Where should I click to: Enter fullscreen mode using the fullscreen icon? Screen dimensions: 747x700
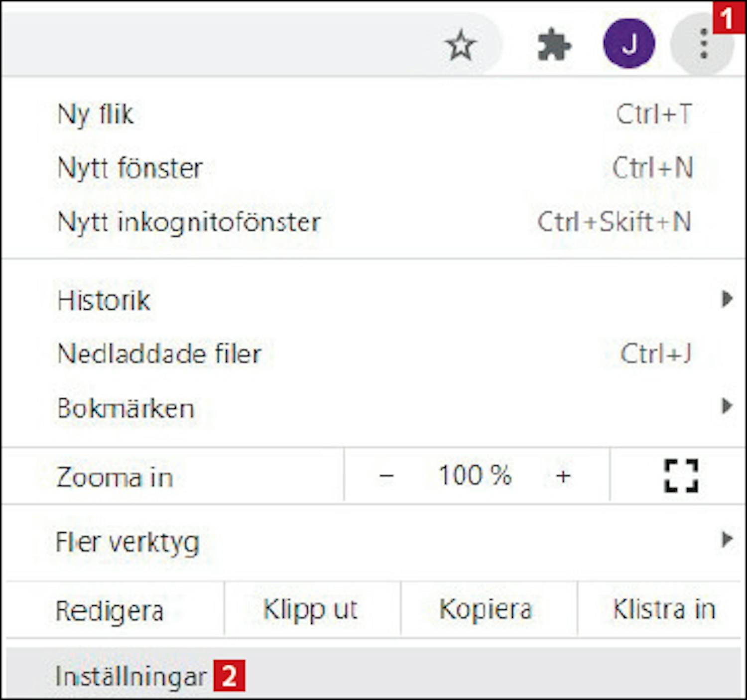(x=681, y=476)
